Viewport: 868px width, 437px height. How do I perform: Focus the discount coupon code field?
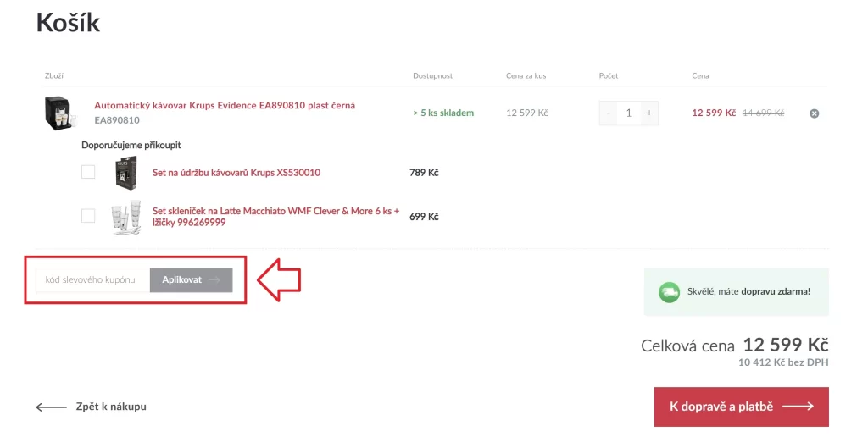coord(93,280)
